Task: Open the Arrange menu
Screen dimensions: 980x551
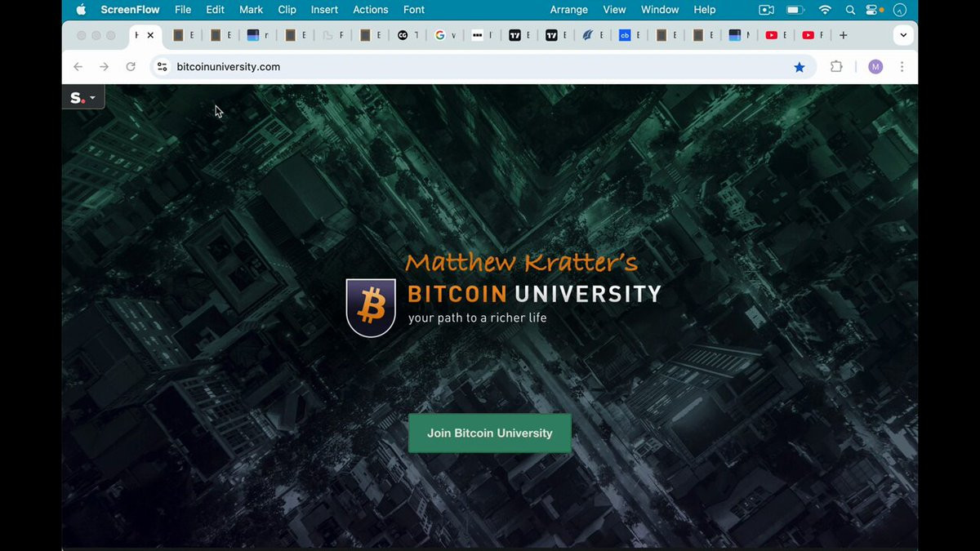Action: (x=569, y=10)
